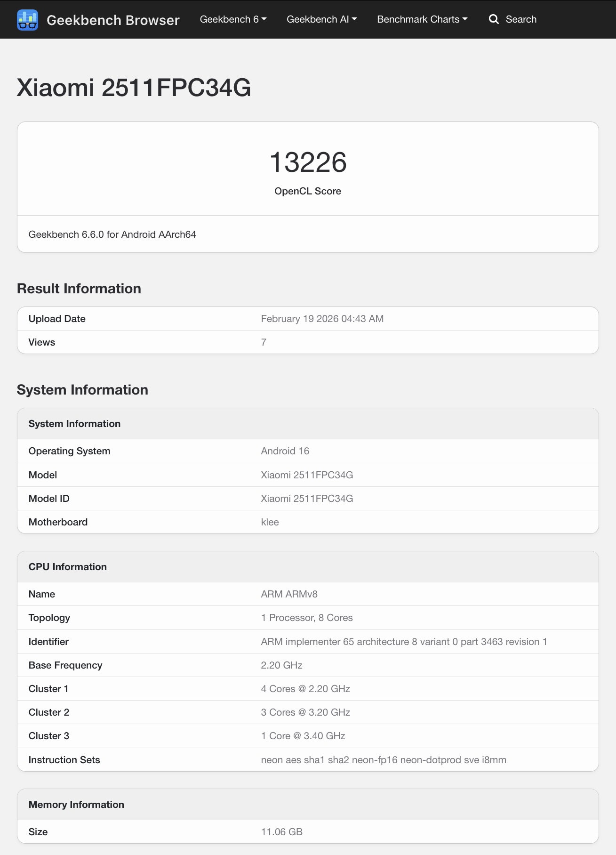Select the Android 16 operating system value
Viewport: 616px width, 855px height.
285,451
